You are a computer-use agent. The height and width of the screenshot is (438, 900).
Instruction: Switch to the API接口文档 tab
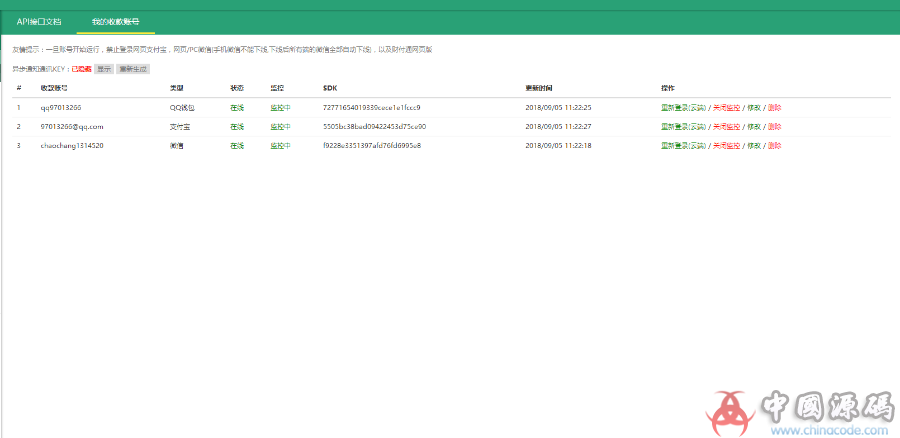[38, 21]
